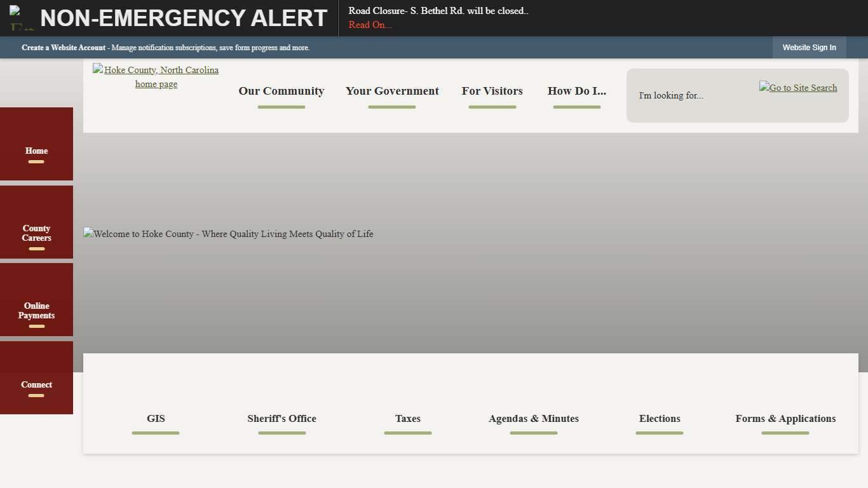
Task: Select the Elections quick link
Action: point(660,419)
